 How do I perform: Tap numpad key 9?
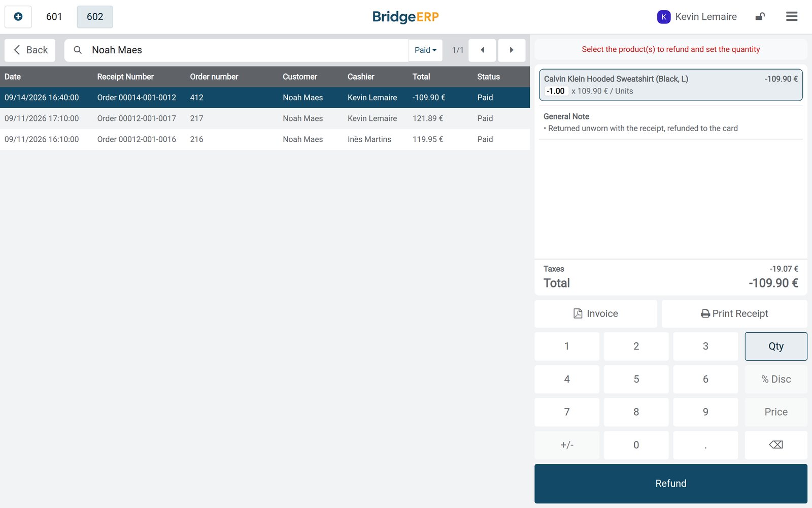(705, 412)
